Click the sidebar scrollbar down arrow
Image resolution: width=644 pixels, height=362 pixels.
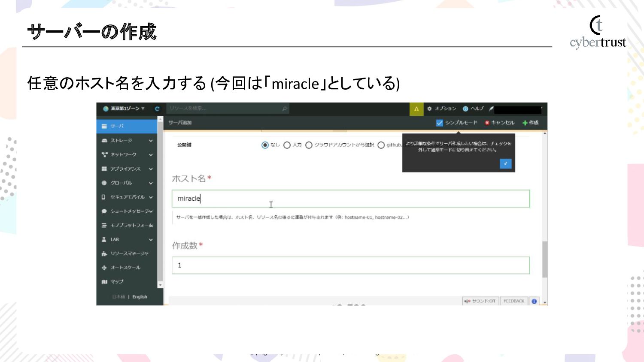coord(160,285)
